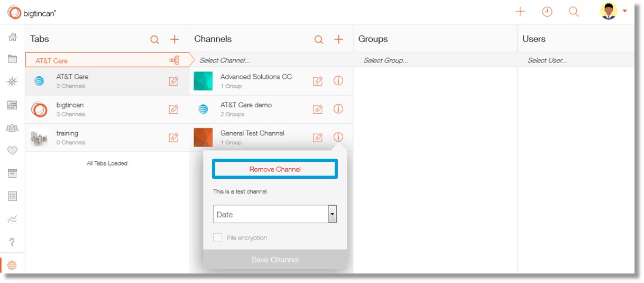This screenshot has width=644, height=283.
Task: Open the user avatar profile picture
Action: pos(609,11)
